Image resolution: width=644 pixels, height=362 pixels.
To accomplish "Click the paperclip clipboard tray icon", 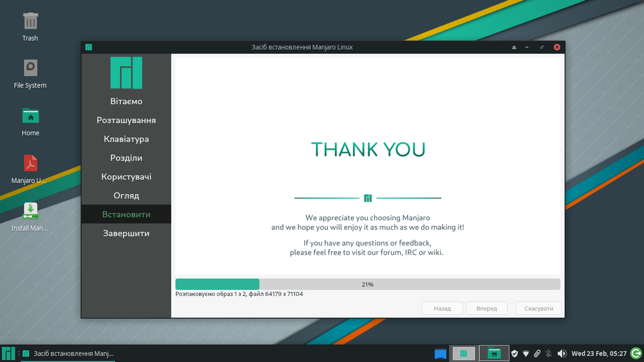I will (x=537, y=353).
